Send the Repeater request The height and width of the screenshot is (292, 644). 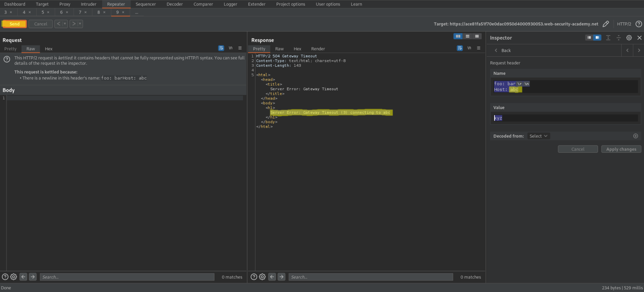[x=14, y=24]
